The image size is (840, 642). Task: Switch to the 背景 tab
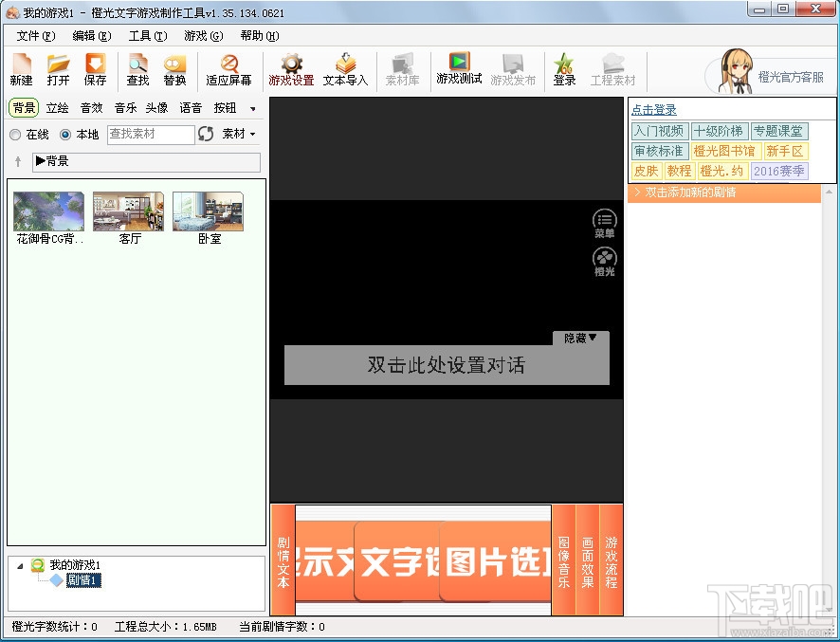point(24,108)
